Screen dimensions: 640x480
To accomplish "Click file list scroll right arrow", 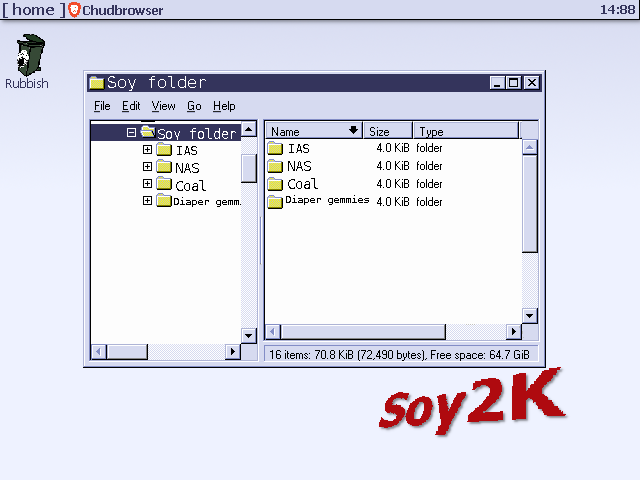I will pos(514,332).
